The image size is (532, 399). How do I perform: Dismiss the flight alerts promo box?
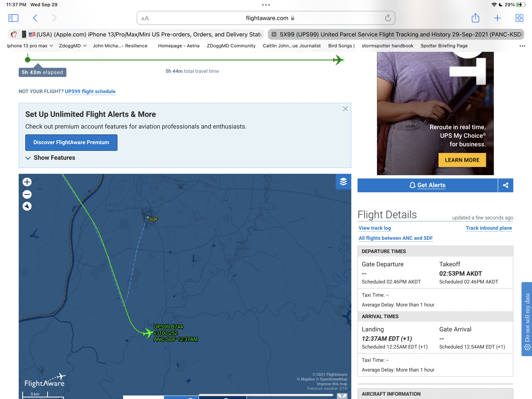pos(345,109)
